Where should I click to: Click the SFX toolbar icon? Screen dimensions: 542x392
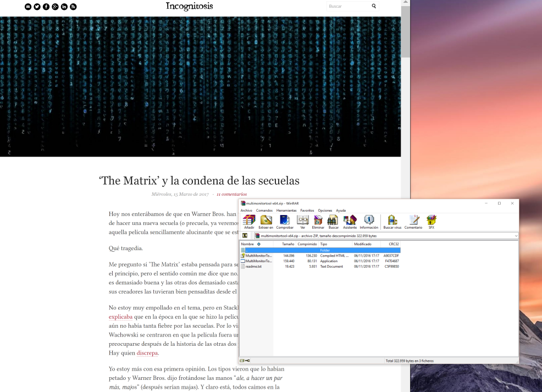coord(431,222)
